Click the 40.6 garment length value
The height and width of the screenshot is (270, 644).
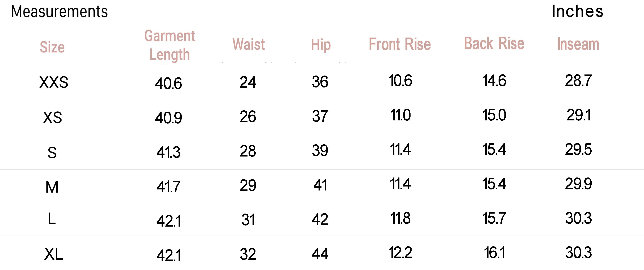pos(168,83)
